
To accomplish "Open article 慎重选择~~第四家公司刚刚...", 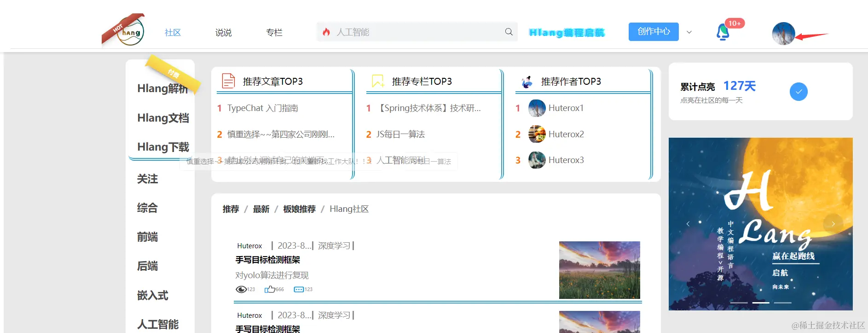I will (281, 134).
